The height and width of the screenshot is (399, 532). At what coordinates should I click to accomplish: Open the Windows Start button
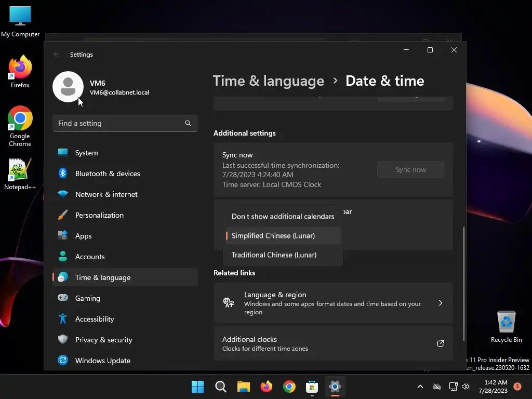pyautogui.click(x=198, y=387)
